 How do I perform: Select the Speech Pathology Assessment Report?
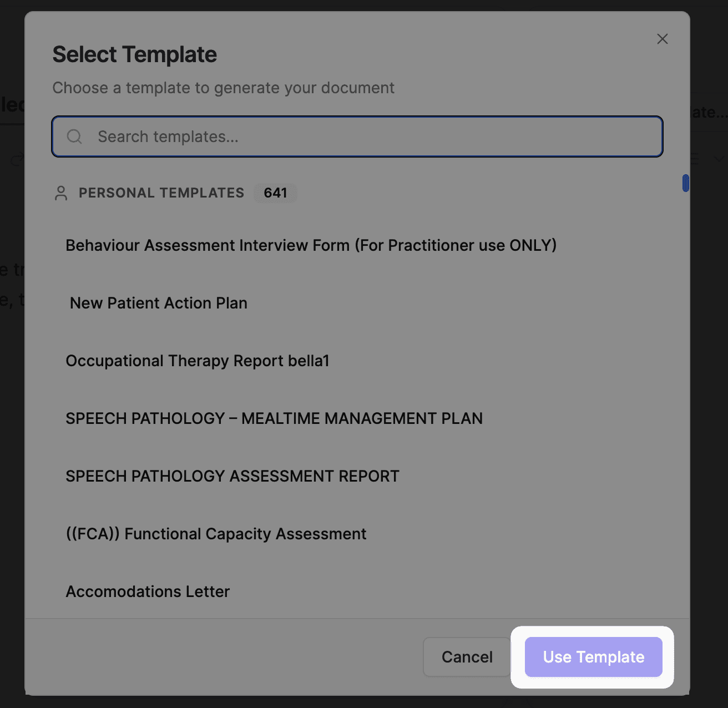[x=232, y=476]
